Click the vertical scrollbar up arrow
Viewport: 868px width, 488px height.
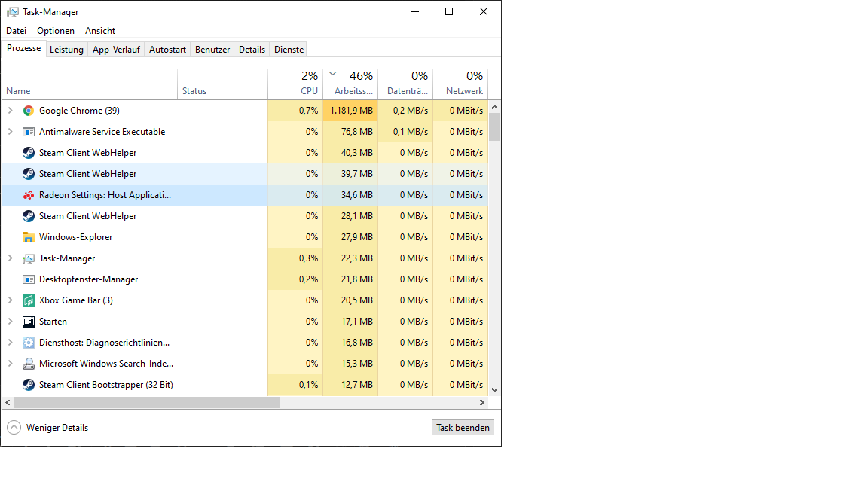pyautogui.click(x=495, y=107)
